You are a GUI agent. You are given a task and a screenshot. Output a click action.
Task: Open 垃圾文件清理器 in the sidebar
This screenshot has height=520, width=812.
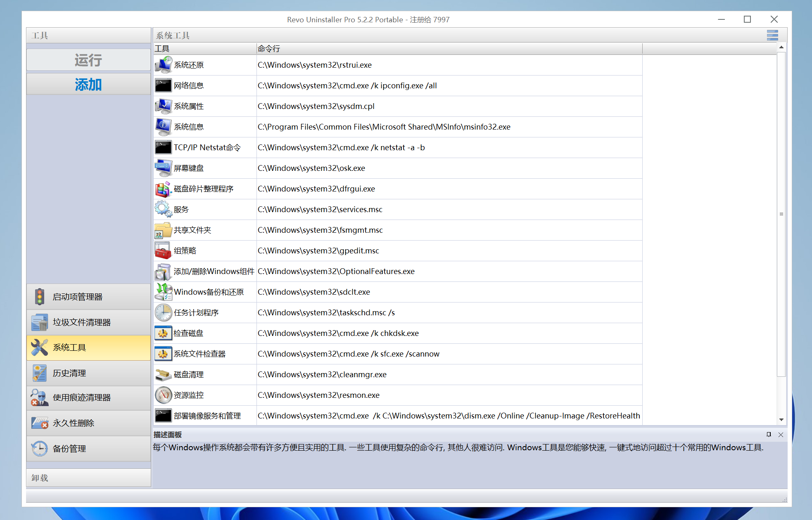88,322
